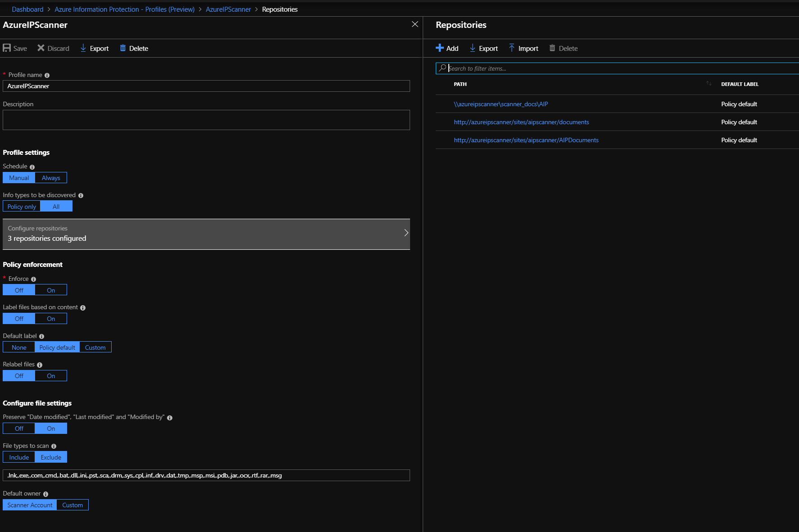
Task: Expand Configure repositories section
Action: click(206, 234)
